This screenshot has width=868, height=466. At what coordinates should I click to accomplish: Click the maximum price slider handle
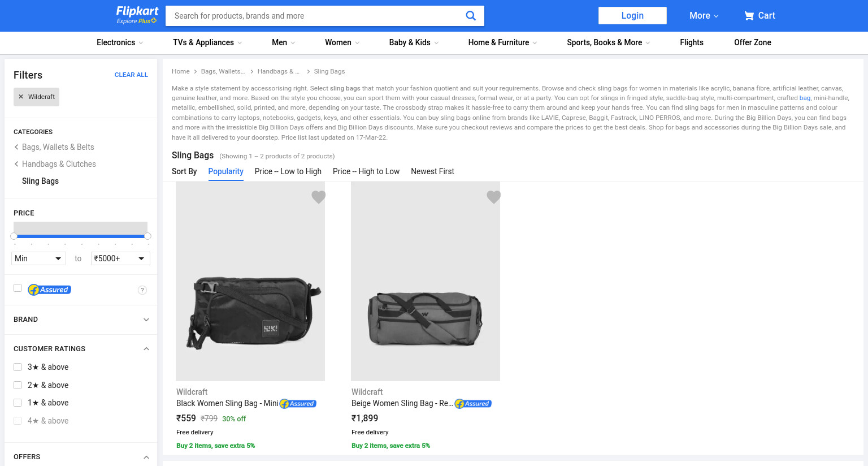click(147, 236)
